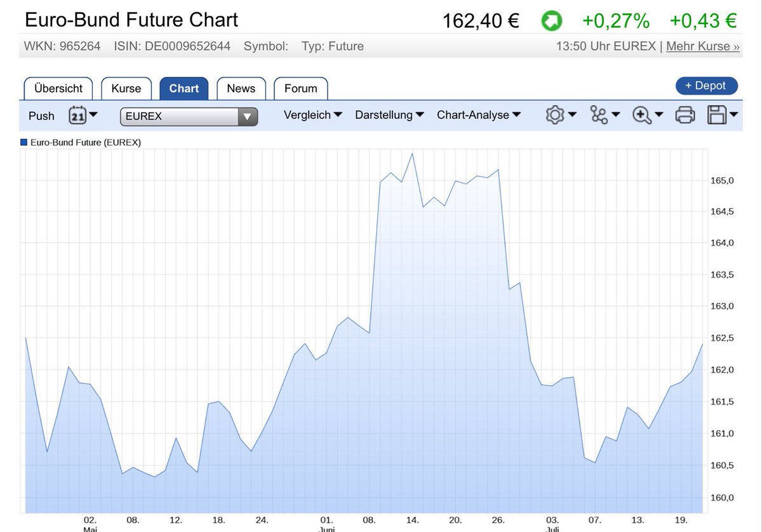Click the 165,0 y-axis label
The width and height of the screenshot is (762, 532).
[721, 180]
